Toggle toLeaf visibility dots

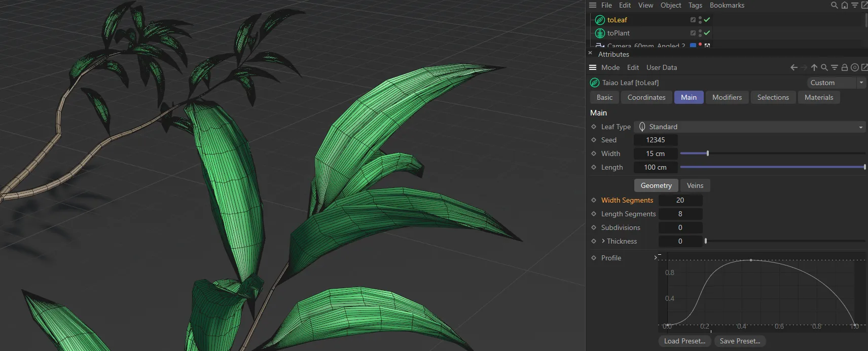(x=700, y=20)
